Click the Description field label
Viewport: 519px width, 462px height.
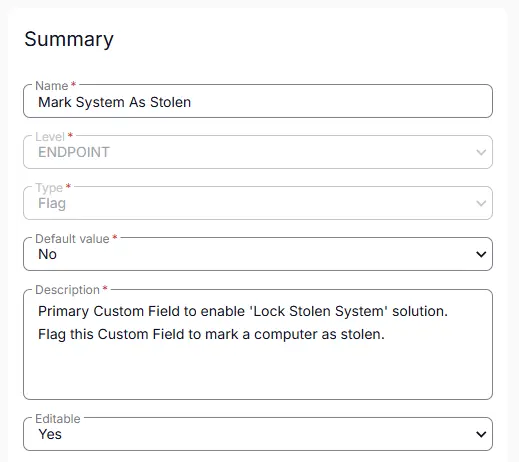click(67, 290)
